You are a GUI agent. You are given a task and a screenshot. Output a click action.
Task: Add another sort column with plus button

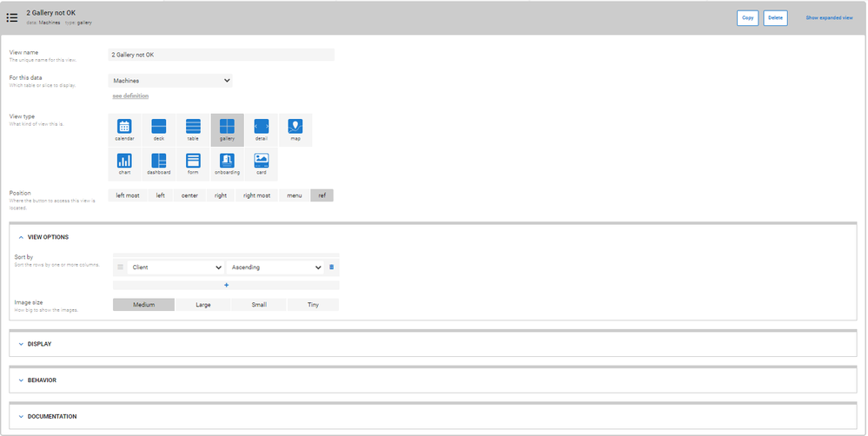coord(227,286)
